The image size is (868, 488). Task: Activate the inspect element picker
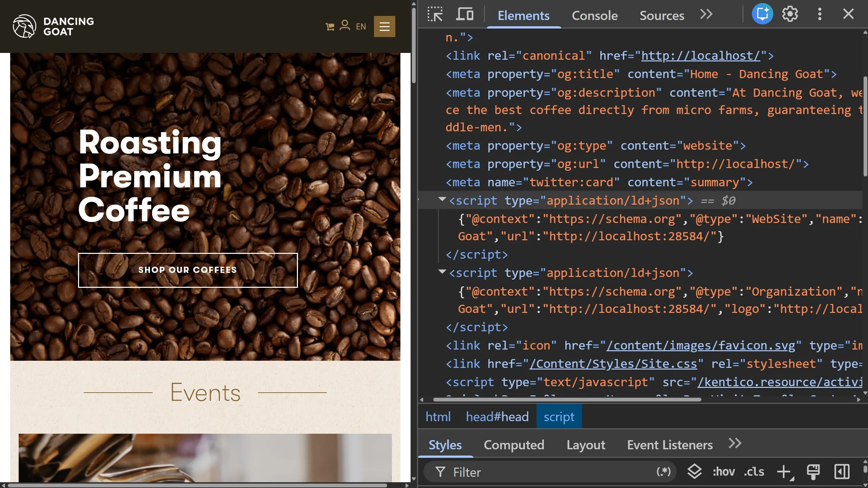pos(435,15)
